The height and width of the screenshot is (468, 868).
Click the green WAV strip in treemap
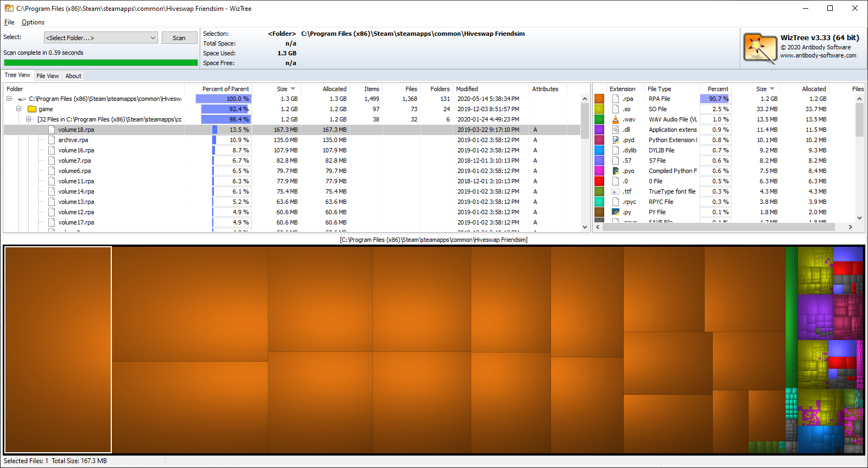click(791, 317)
